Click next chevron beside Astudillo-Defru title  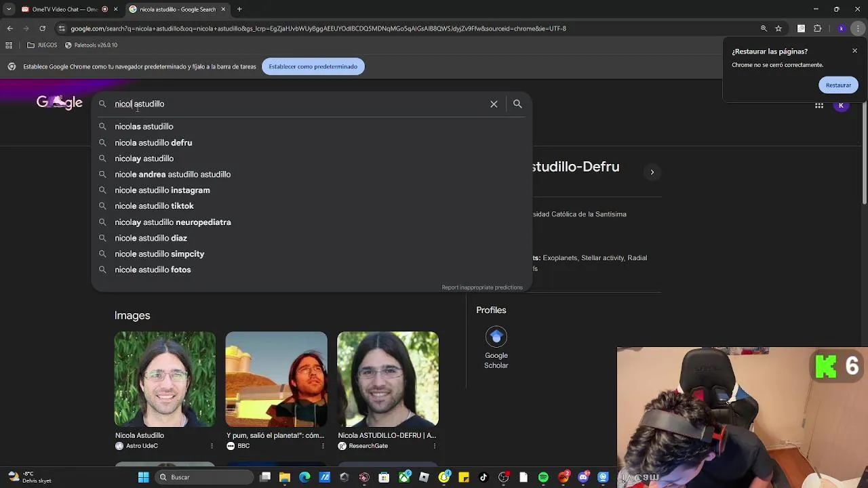[652, 172]
